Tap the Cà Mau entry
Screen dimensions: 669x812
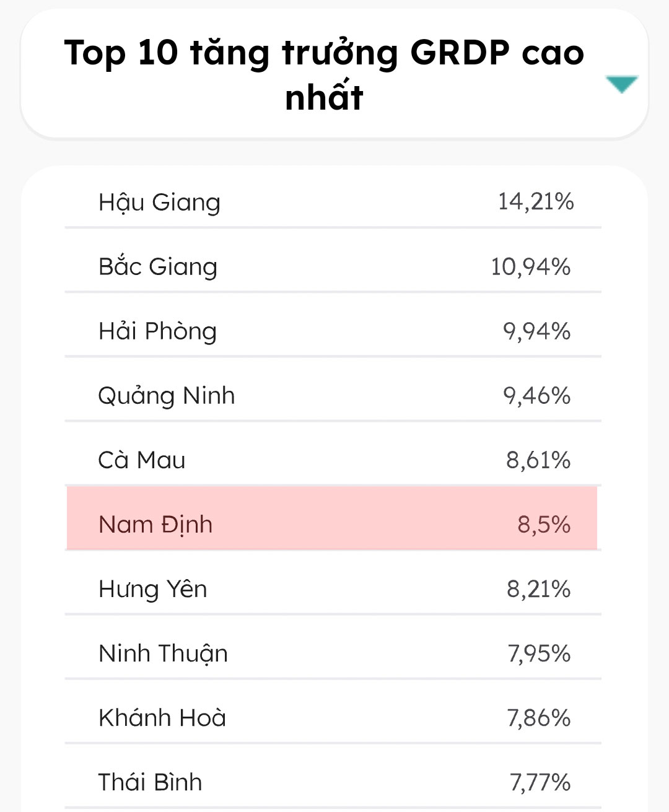click(x=142, y=460)
